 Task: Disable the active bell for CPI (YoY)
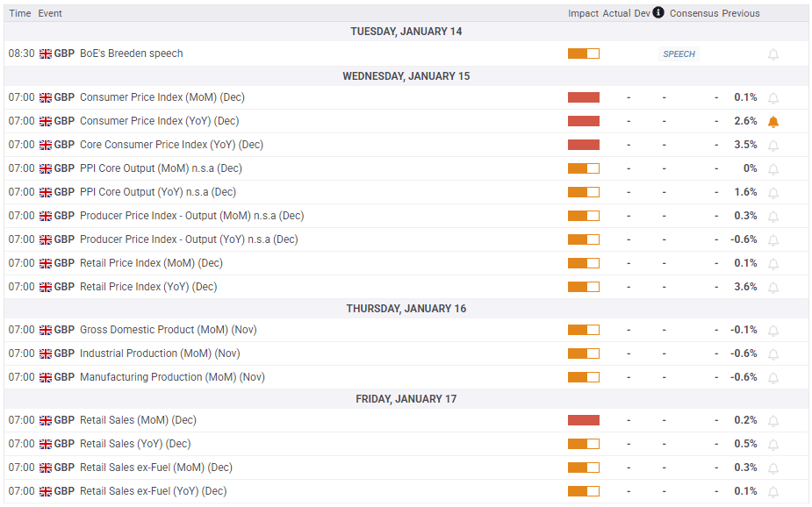773,122
